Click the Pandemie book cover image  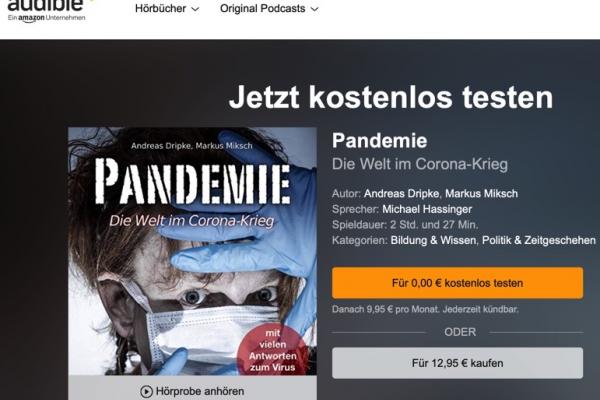coord(192,251)
